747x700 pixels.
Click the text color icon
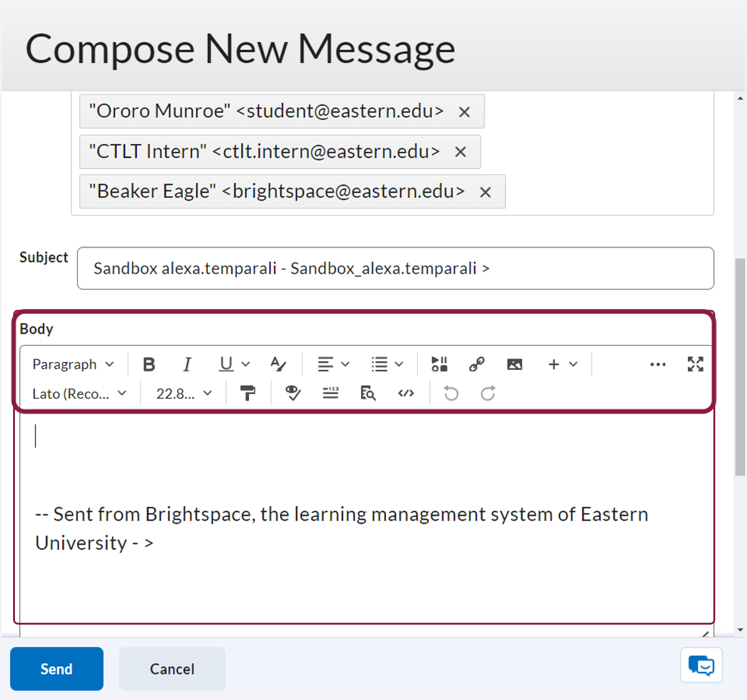tap(278, 364)
